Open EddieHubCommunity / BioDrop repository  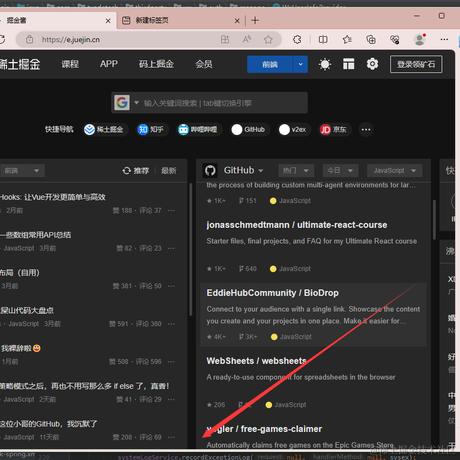[x=272, y=293]
